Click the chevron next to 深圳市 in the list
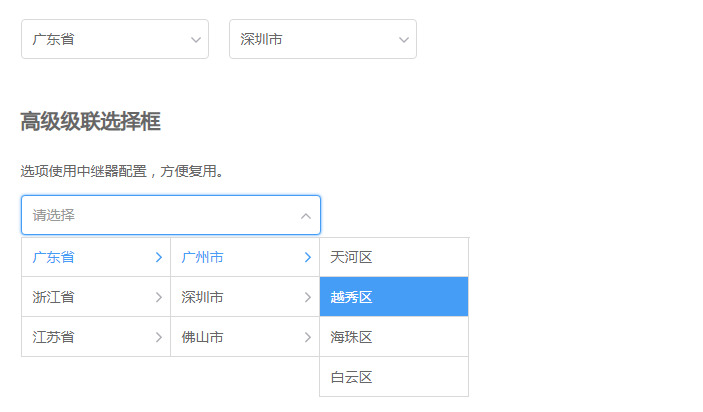This screenshot has width=703, height=412. (x=308, y=297)
